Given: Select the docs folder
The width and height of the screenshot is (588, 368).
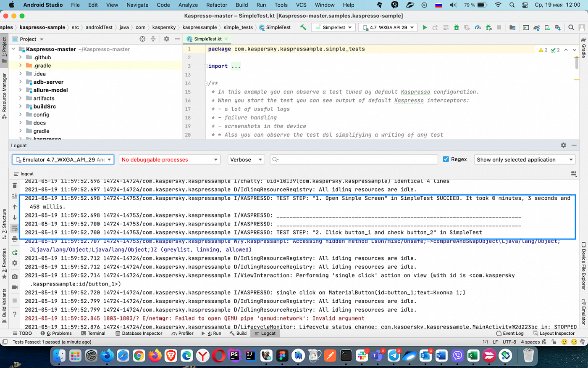Looking at the screenshot, I should pos(39,123).
